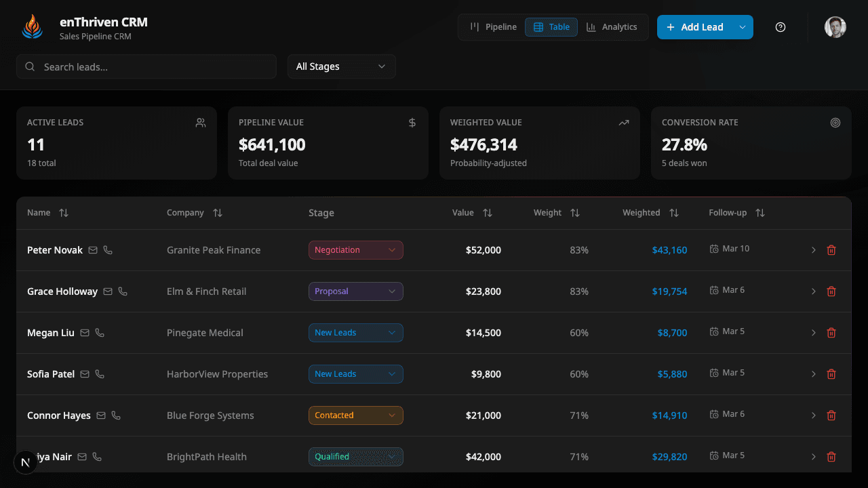Open the help question-mark icon
This screenshot has width=868, height=488.
pos(781,27)
